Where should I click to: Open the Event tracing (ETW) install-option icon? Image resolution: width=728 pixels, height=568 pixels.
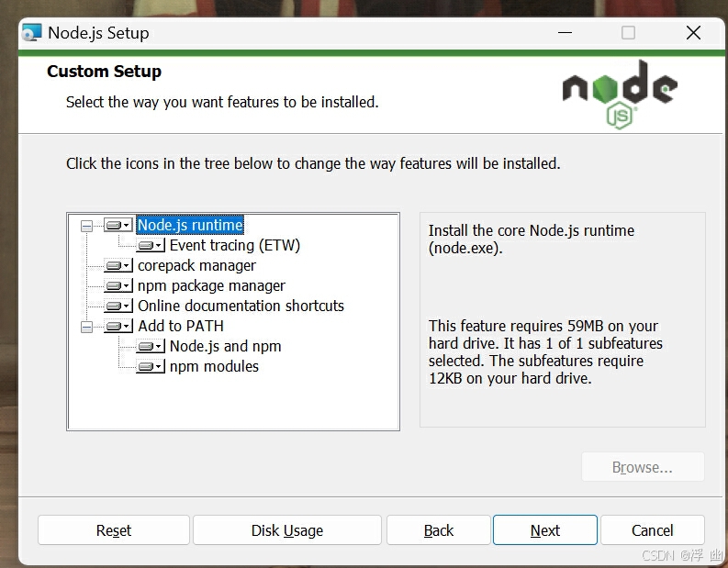(151, 245)
